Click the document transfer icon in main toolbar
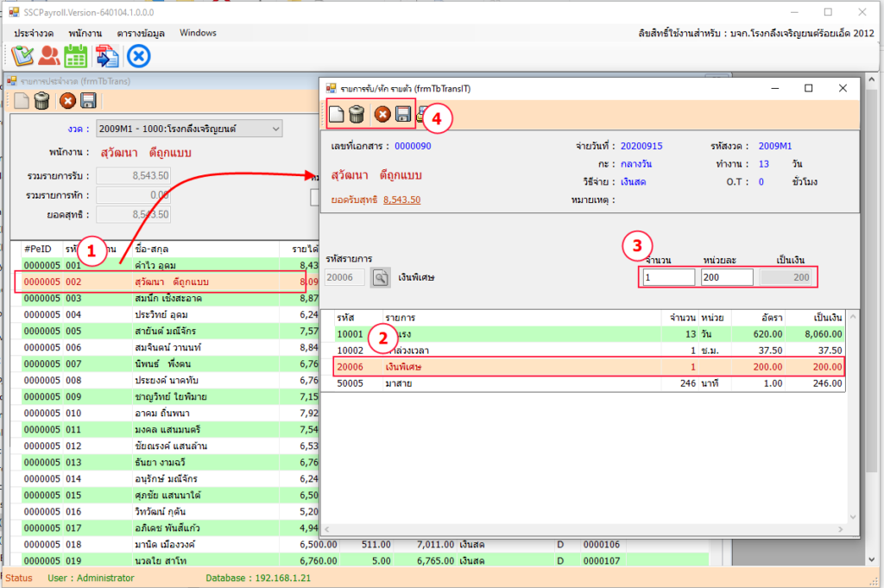This screenshot has height=588, width=884. pyautogui.click(x=107, y=56)
